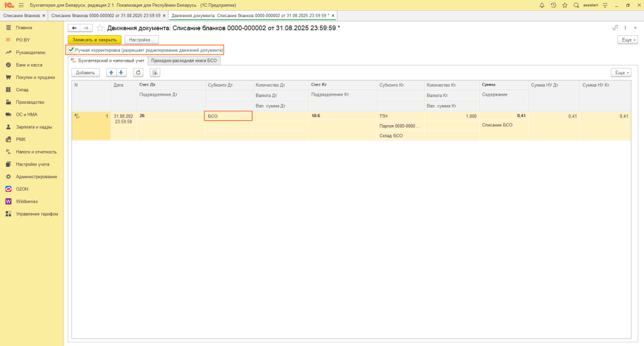Image resolution: width=644 pixels, height=346 pixels.
Task: Refresh postings with green circular arrow
Action: [138, 73]
